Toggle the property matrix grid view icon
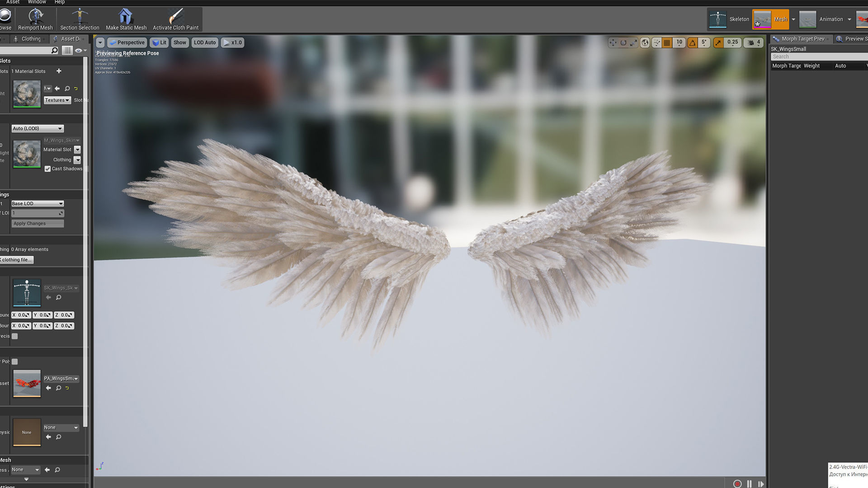Viewport: 868px width, 488px height. point(67,51)
